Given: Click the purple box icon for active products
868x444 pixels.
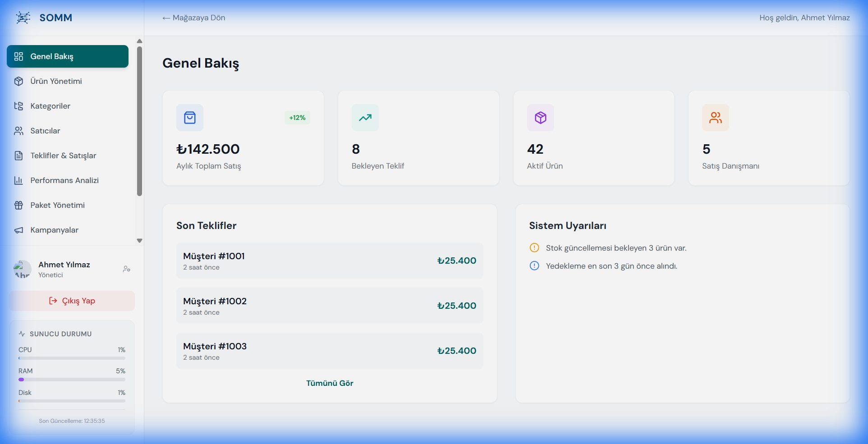Looking at the screenshot, I should click(x=540, y=118).
